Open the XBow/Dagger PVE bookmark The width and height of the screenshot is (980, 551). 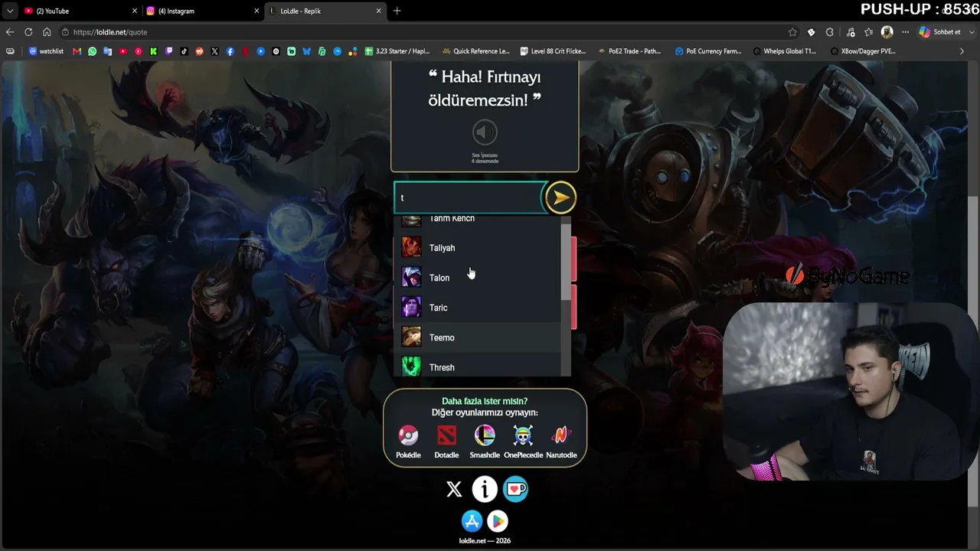[863, 51]
